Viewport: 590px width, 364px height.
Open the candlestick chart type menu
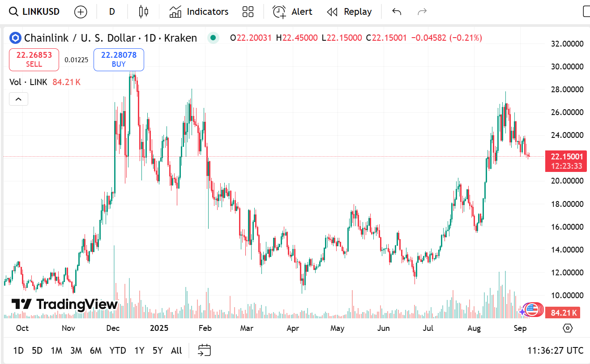pos(143,12)
